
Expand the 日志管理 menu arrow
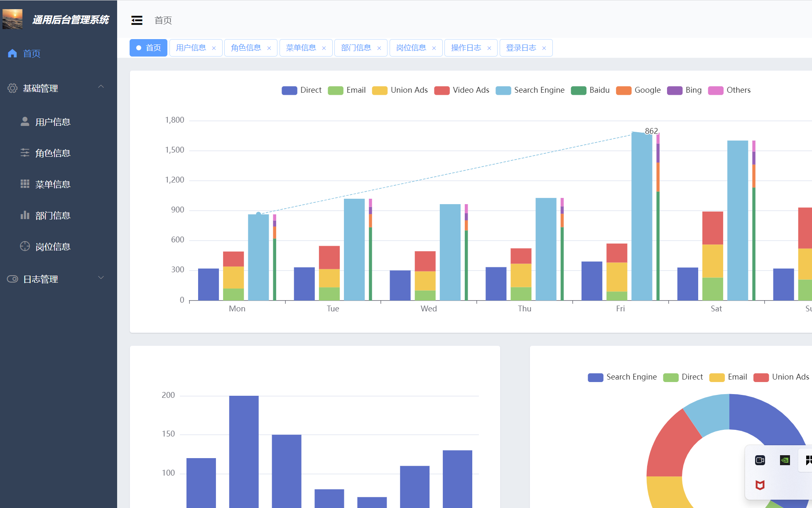click(x=101, y=278)
